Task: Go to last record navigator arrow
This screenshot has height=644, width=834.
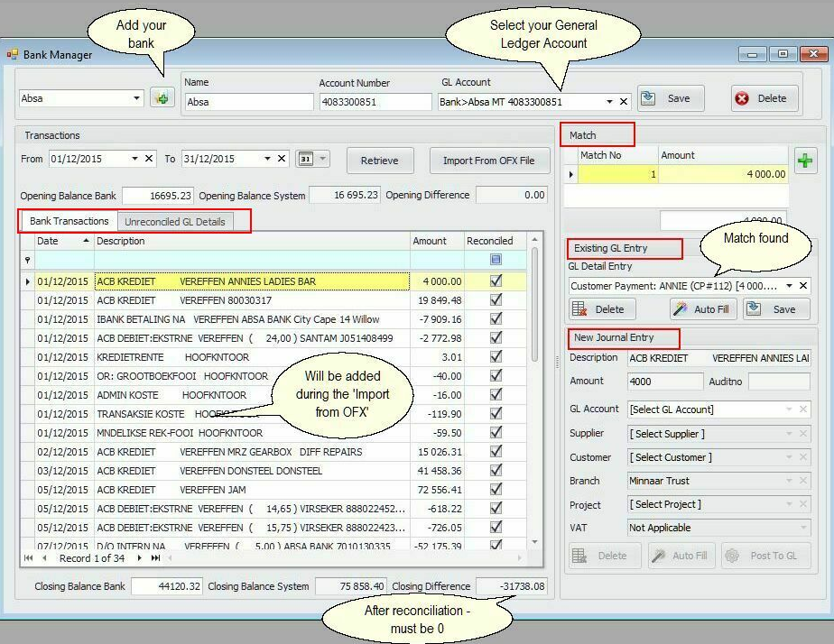Action: point(155,558)
